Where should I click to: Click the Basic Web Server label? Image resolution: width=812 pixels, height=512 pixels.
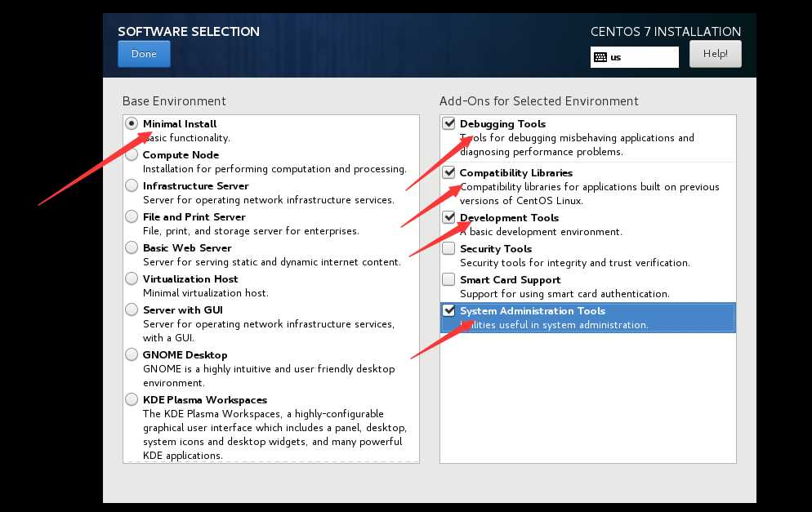coord(187,248)
